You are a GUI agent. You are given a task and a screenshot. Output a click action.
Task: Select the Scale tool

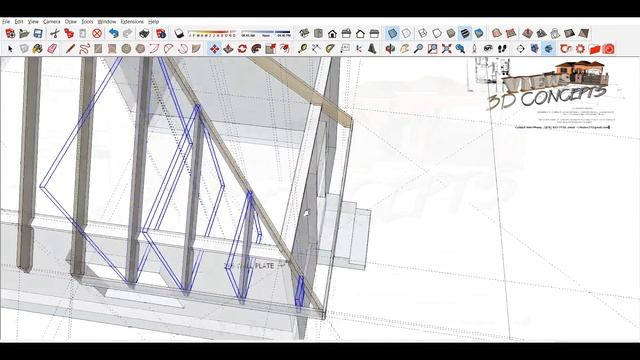point(270,49)
